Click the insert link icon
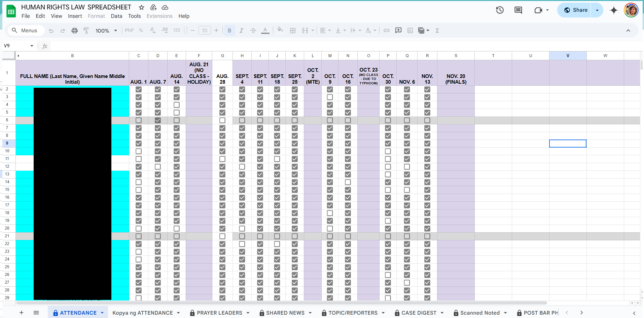Screen dimensions: 644x318 [387, 31]
